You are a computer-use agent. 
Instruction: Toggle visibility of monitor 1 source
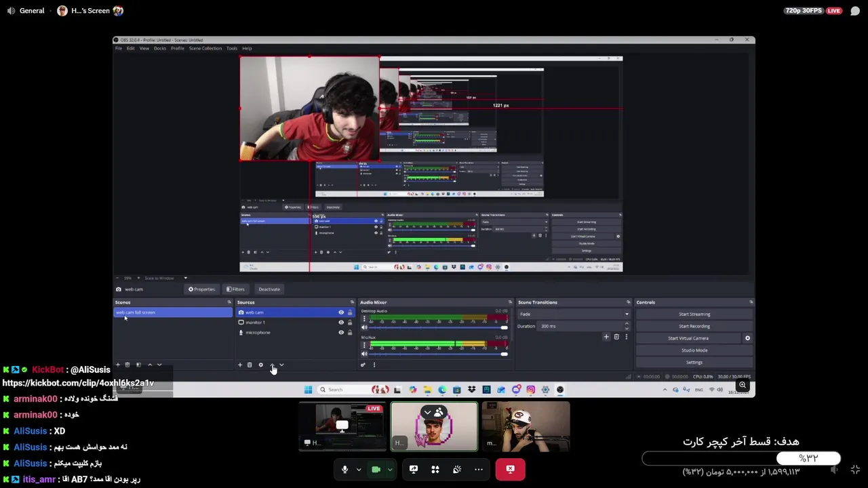341,323
